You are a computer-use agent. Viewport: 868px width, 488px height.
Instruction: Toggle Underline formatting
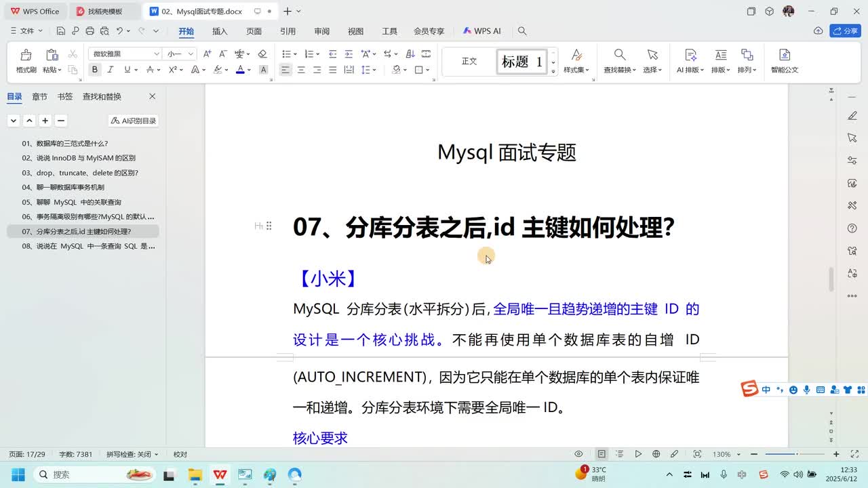click(x=127, y=70)
